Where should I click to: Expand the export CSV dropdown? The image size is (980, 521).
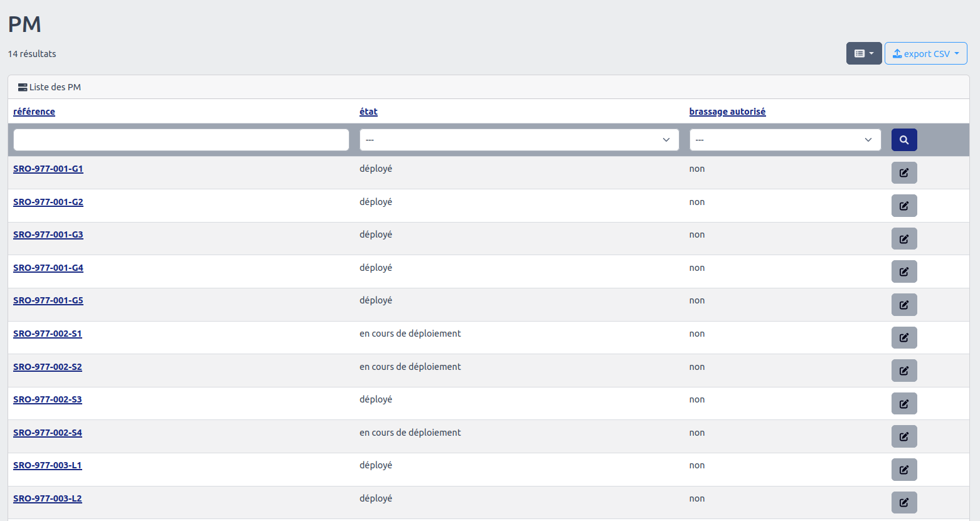point(925,54)
